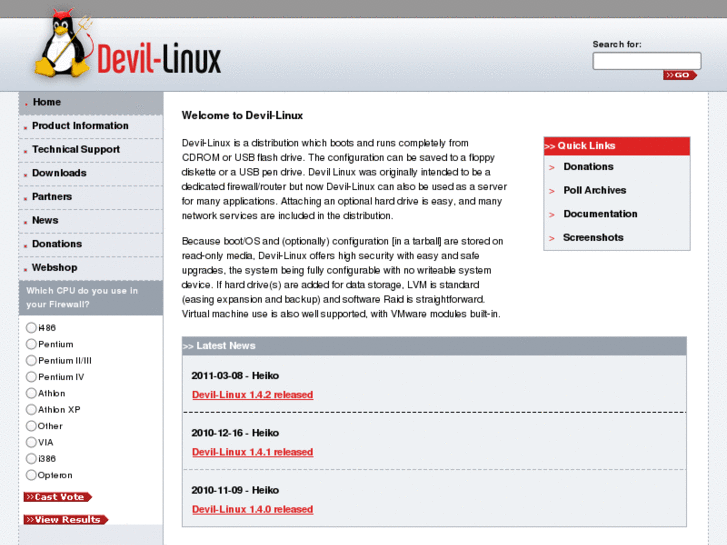The image size is (727, 545).
Task: Open Donations in Quick Links
Action: point(588,167)
